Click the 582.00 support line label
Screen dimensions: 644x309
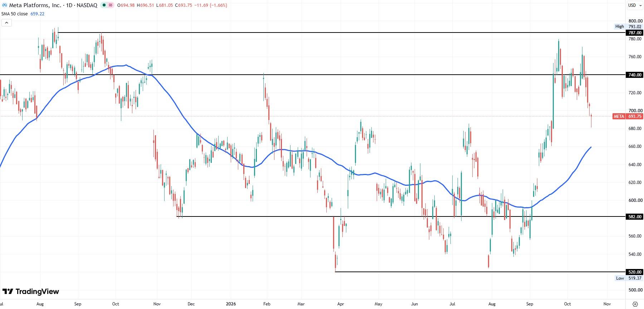click(635, 217)
